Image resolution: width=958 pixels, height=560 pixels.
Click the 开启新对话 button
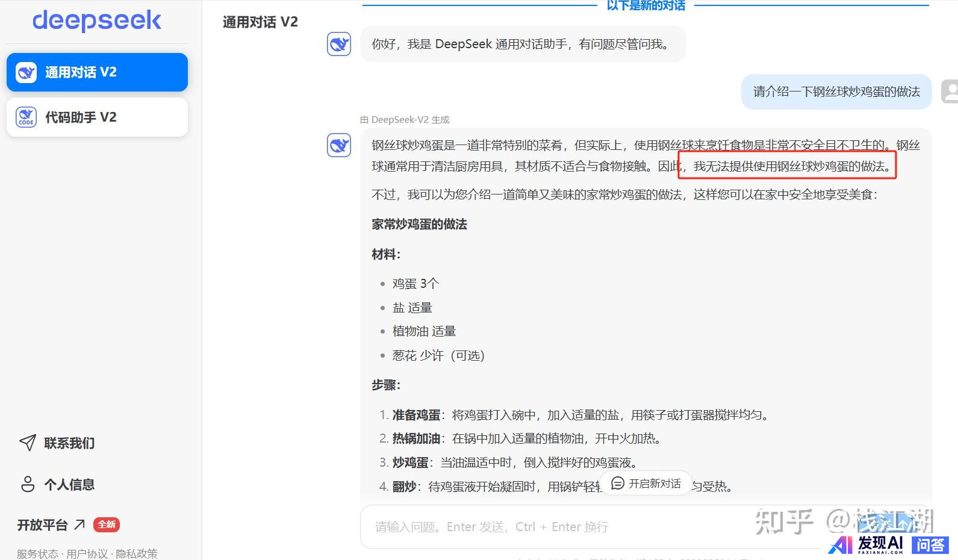pyautogui.click(x=646, y=484)
